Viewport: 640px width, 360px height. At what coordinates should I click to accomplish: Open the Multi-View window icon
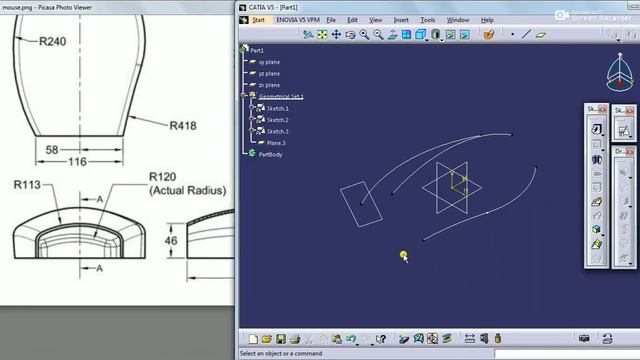(407, 35)
